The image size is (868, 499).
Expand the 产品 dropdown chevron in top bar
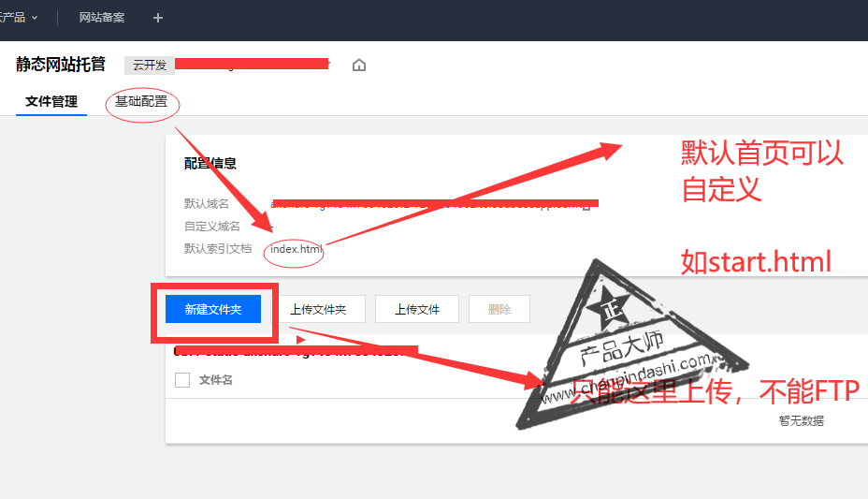35,18
